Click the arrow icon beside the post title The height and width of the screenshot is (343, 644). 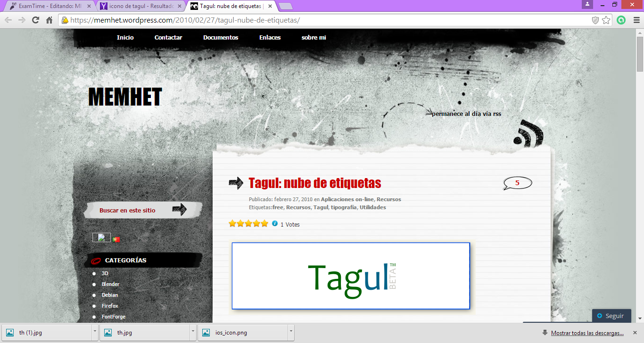point(236,183)
